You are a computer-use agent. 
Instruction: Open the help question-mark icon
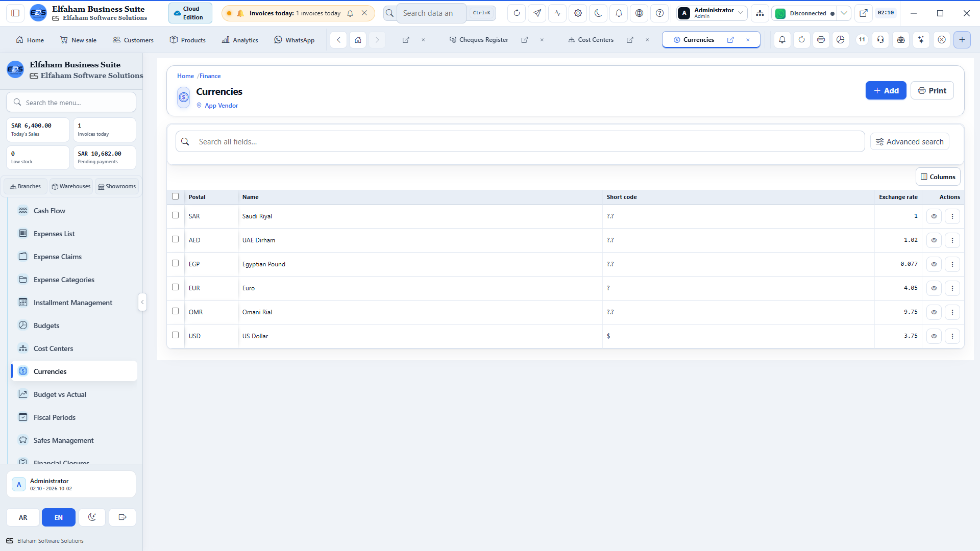tap(659, 13)
